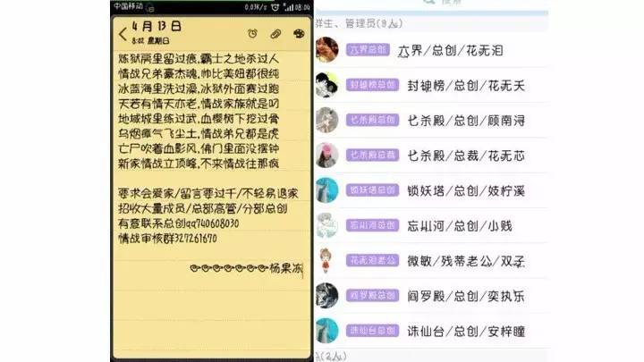Click the purple 诛仙台总创 title badge

point(372,331)
